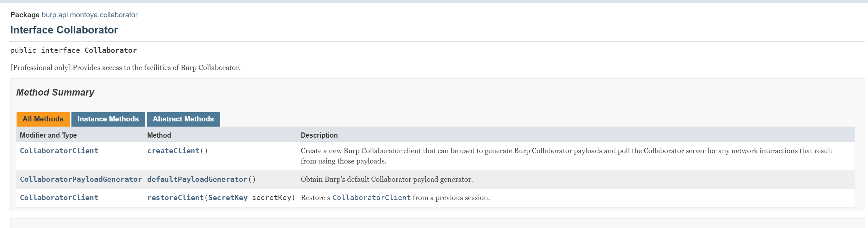Select the All Methods tab
Screen dimensions: 868x228
pos(43,119)
